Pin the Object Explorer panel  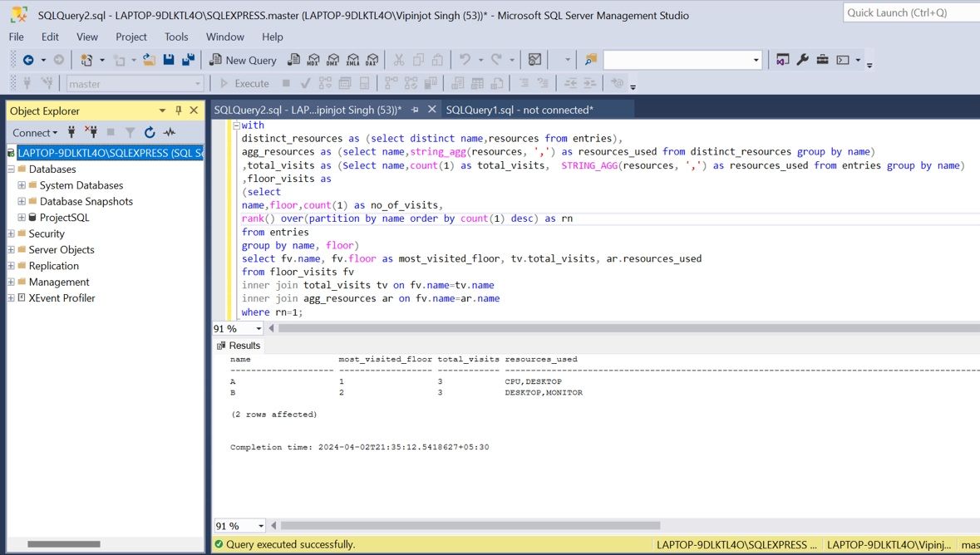tap(178, 111)
